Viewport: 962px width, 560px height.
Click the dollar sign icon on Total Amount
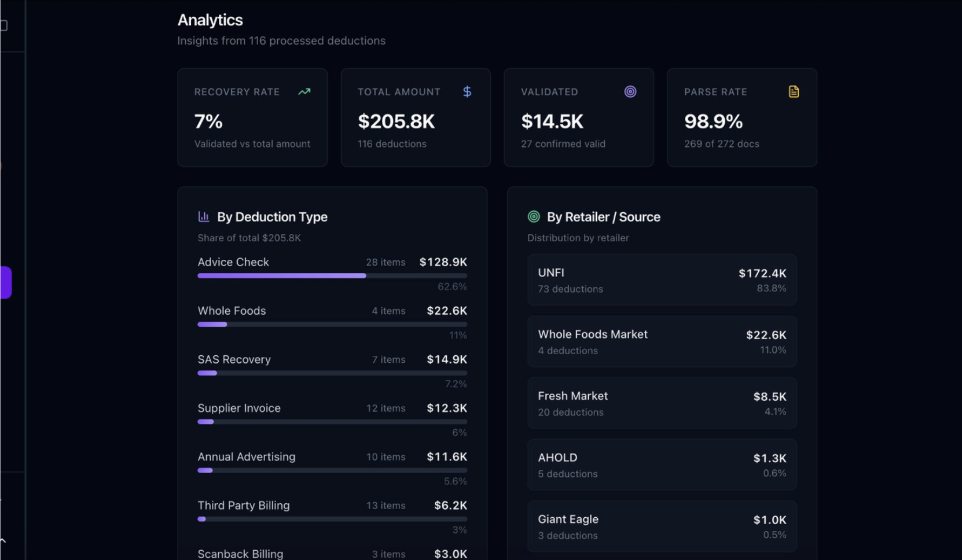click(x=467, y=91)
